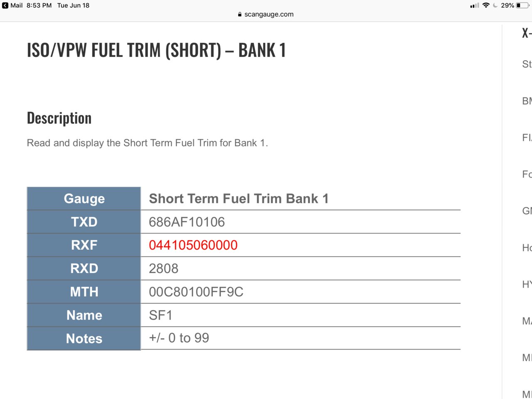
Task: Tap the padlock icon beside scangauge.com
Action: pyautogui.click(x=240, y=14)
